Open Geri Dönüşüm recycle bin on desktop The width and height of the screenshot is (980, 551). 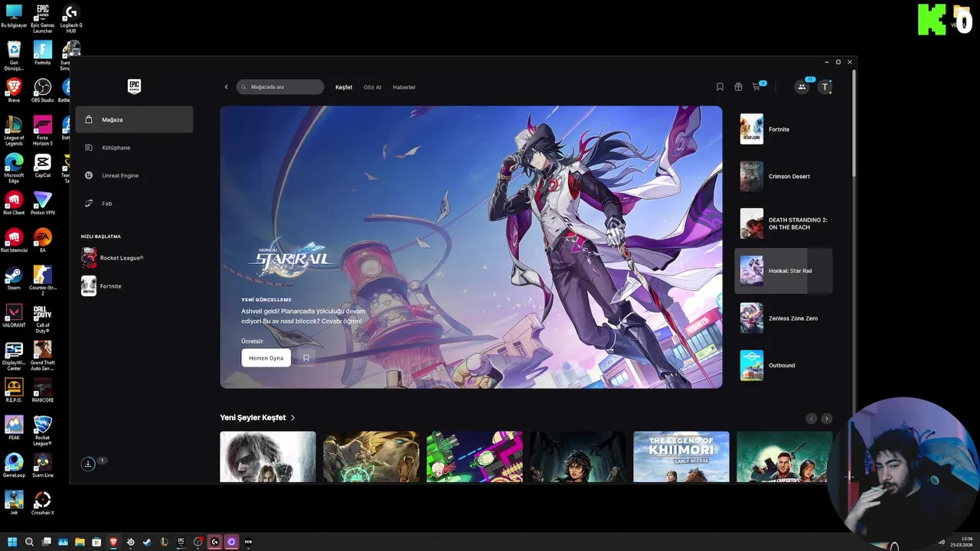click(x=14, y=57)
